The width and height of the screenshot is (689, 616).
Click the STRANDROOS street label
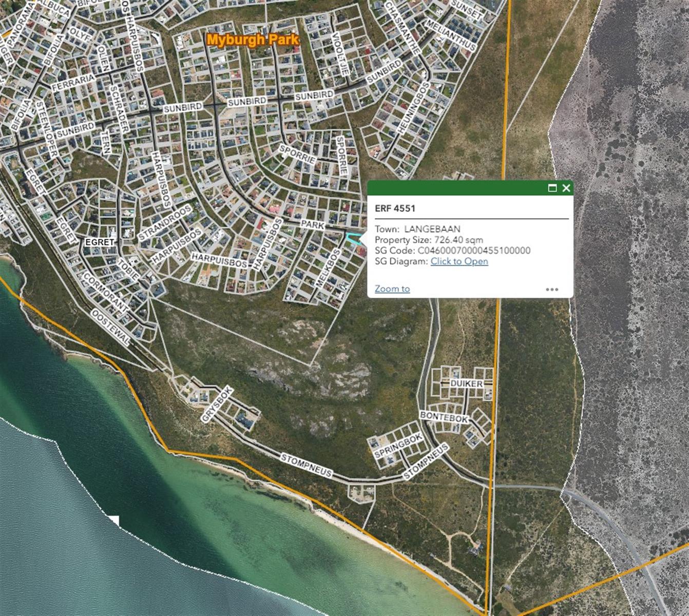click(165, 222)
